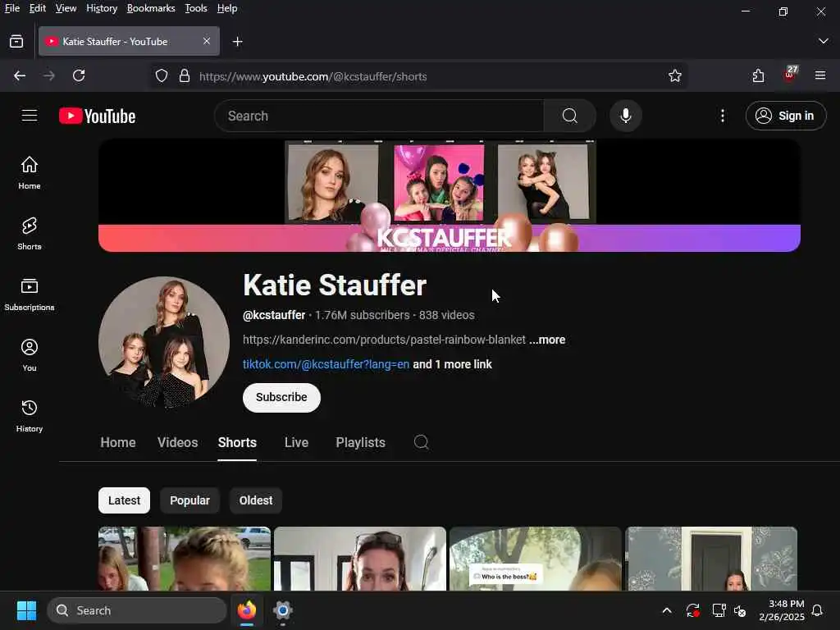Open Shorts in the left sidebar
This screenshot has width=840, height=630.
[30, 234]
